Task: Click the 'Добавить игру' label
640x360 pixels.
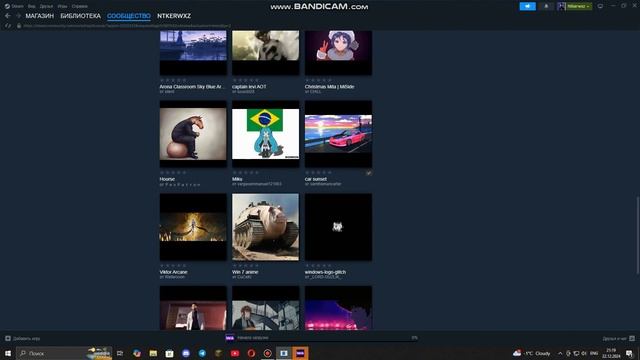Action: point(27,338)
